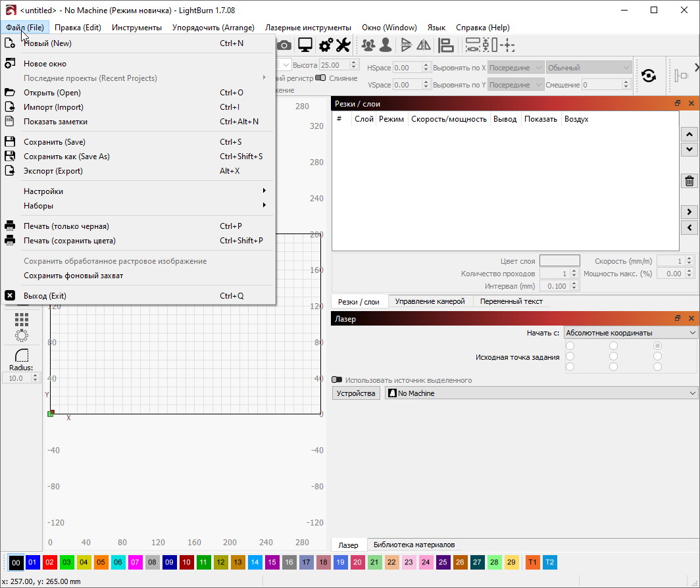Image resolution: width=700 pixels, height=588 pixels.
Task: Expand the Наборы submenu
Action: (138, 205)
